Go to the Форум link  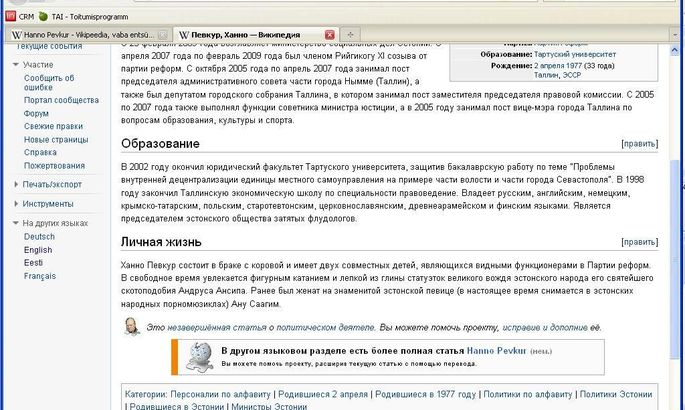coord(36,114)
